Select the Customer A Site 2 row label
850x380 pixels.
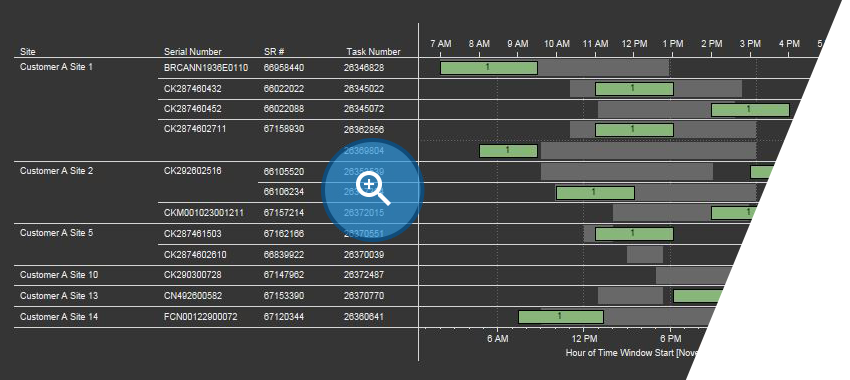(x=56, y=171)
